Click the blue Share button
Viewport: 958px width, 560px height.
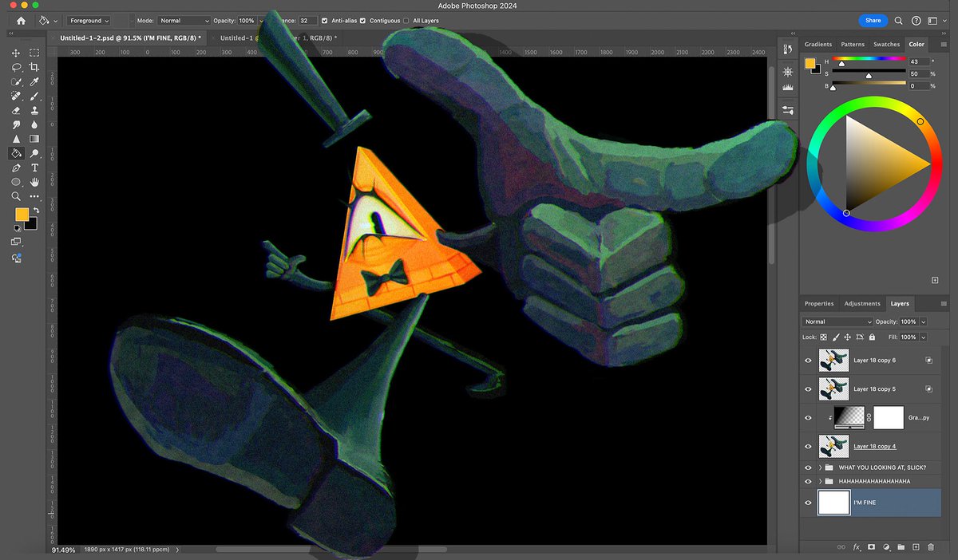873,20
